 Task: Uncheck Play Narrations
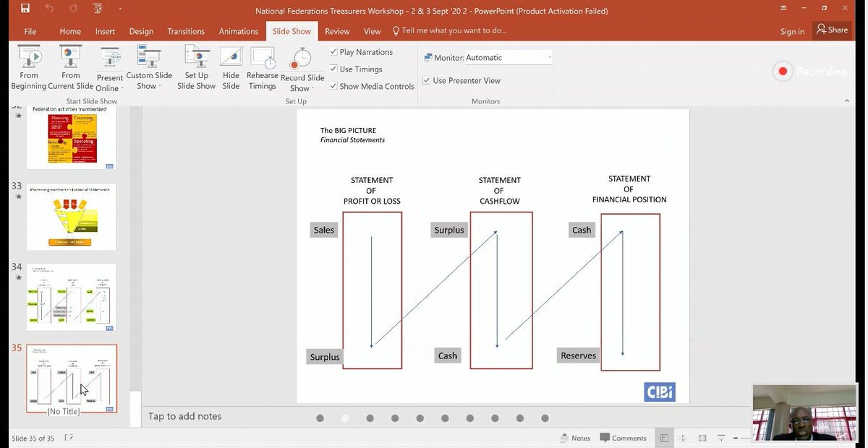[x=333, y=52]
